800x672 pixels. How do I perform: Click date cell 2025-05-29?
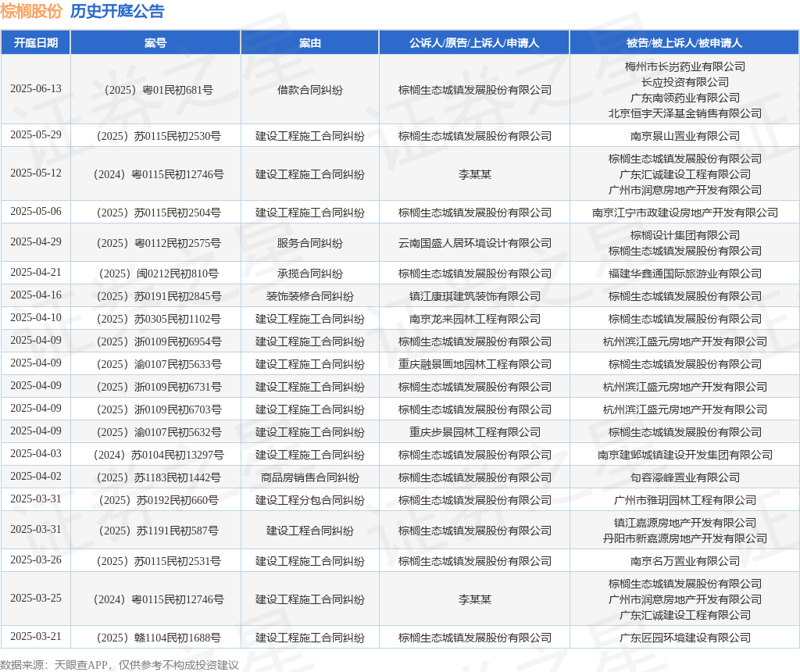[36, 134]
